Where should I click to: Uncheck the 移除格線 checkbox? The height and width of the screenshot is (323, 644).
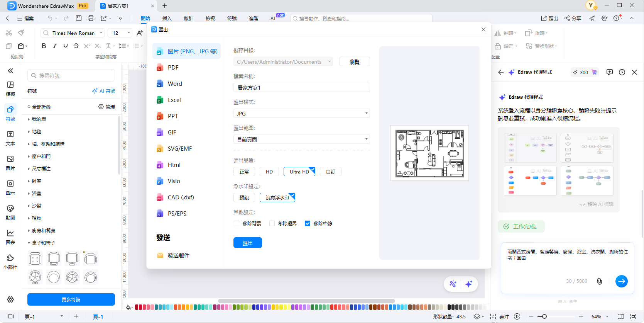point(308,223)
